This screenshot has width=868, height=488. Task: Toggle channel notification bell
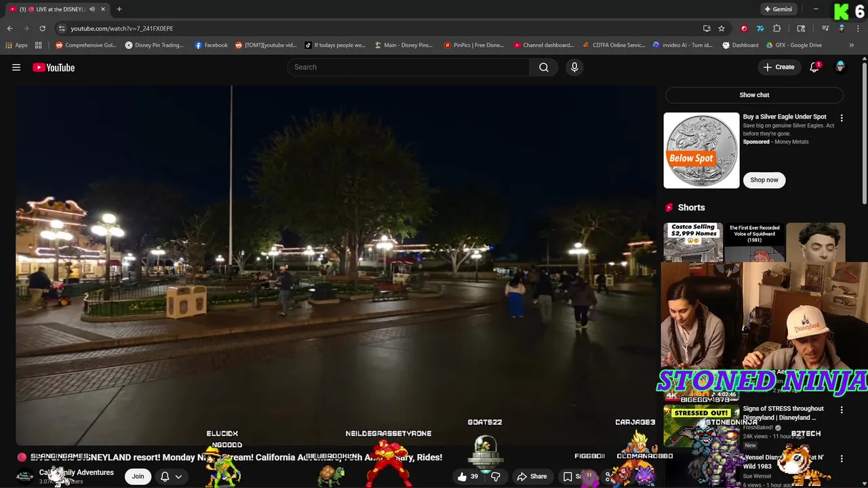(165, 476)
